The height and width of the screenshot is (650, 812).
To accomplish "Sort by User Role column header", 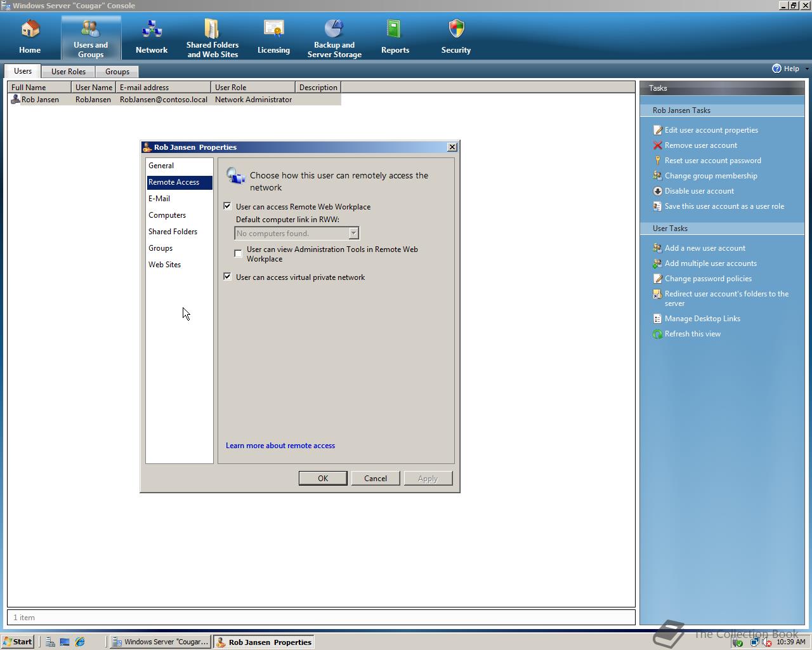I will point(253,88).
